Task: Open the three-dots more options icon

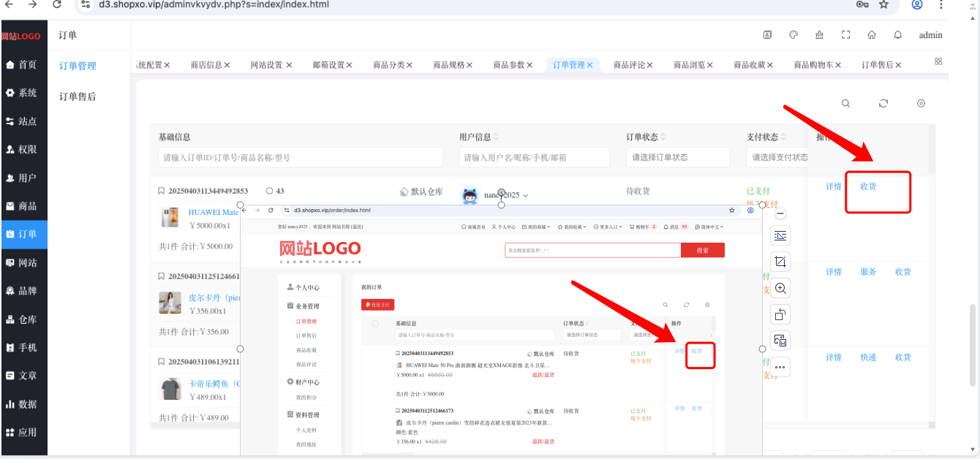Action: [780, 367]
